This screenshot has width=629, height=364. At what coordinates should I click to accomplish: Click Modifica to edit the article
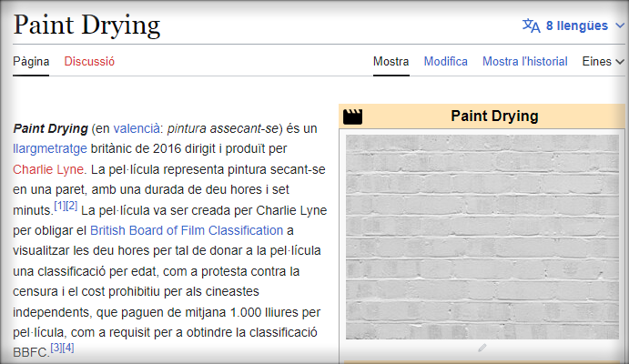coord(445,62)
